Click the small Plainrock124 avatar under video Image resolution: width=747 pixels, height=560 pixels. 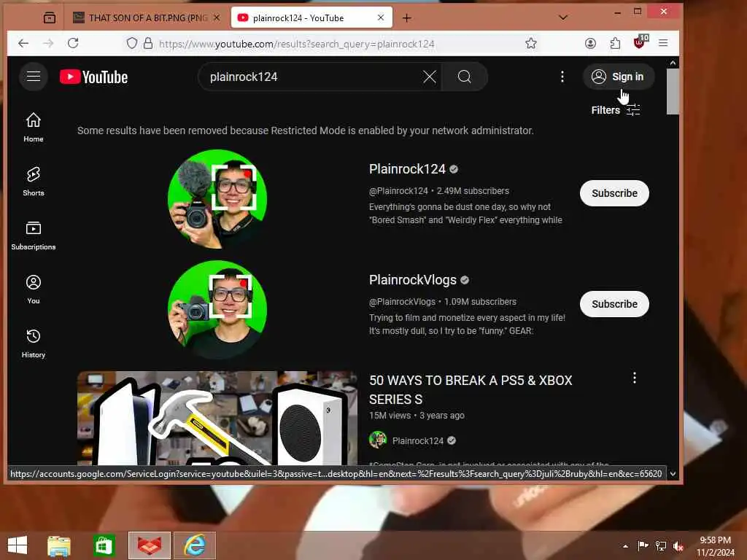pos(378,440)
